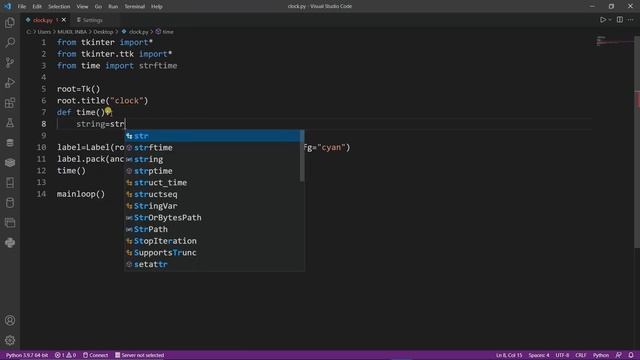Open the Terminal menu

pos(135,6)
